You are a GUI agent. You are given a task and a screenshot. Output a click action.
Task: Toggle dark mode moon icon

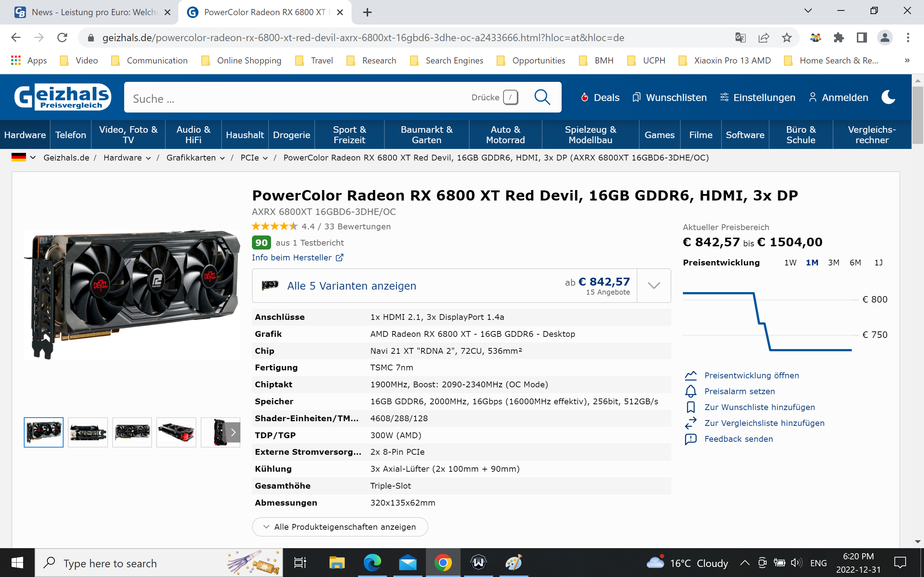pos(888,97)
